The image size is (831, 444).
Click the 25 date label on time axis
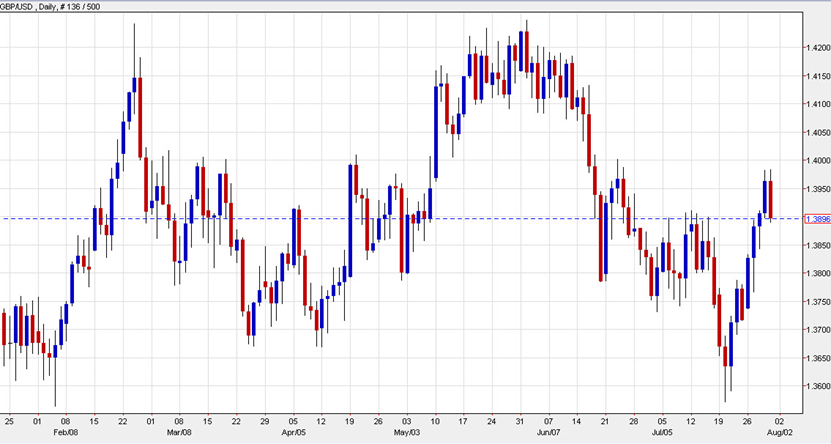[x=9, y=422]
